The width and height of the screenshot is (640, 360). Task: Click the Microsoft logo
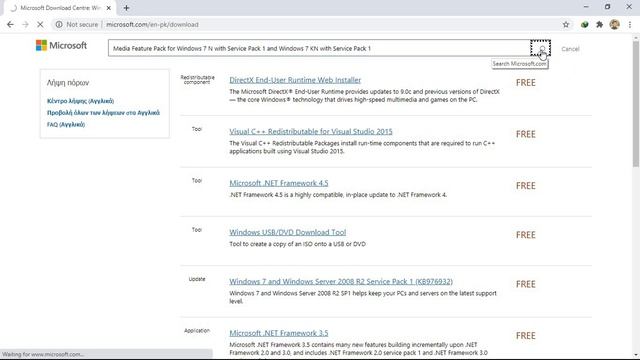pos(61,45)
